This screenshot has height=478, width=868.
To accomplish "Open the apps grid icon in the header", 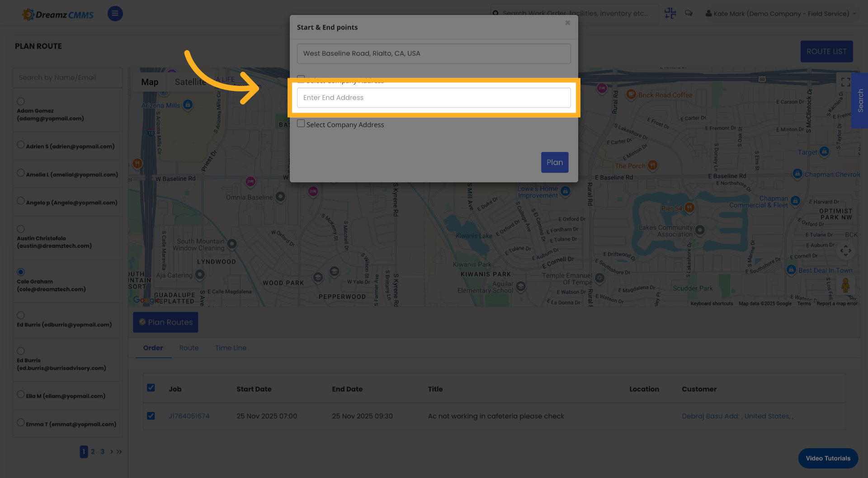I will (x=670, y=13).
